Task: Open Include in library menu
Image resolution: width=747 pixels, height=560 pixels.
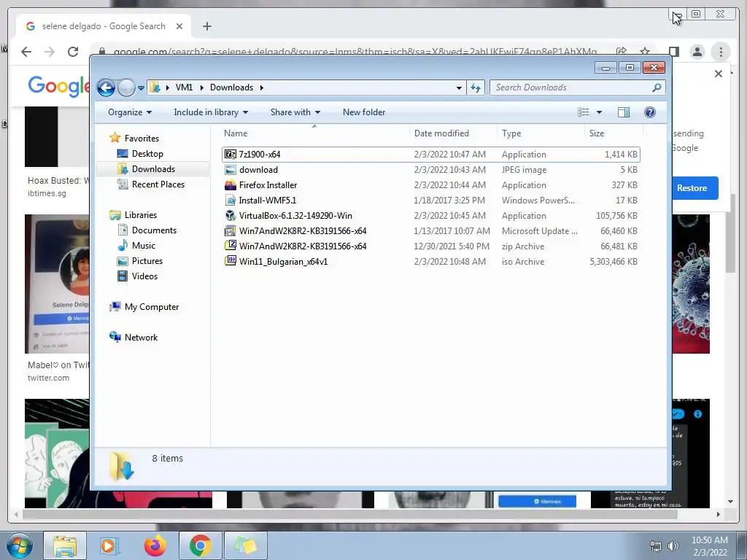Action: click(x=211, y=112)
